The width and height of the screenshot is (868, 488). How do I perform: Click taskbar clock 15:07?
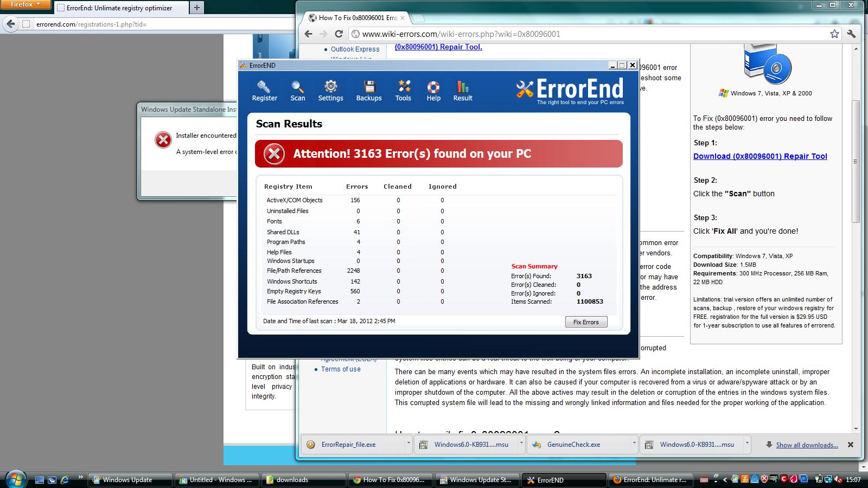coord(853,480)
